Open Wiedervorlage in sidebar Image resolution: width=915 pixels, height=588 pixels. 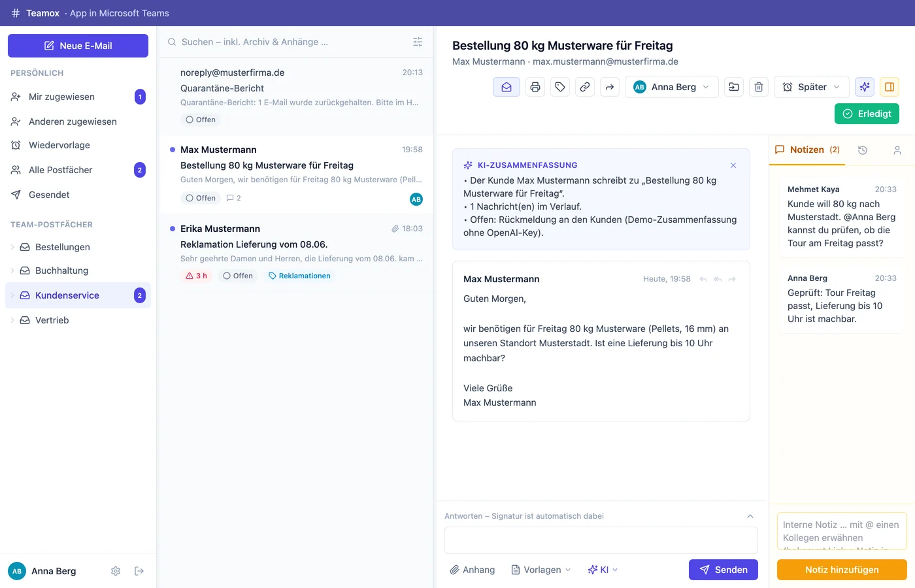[x=78, y=145]
